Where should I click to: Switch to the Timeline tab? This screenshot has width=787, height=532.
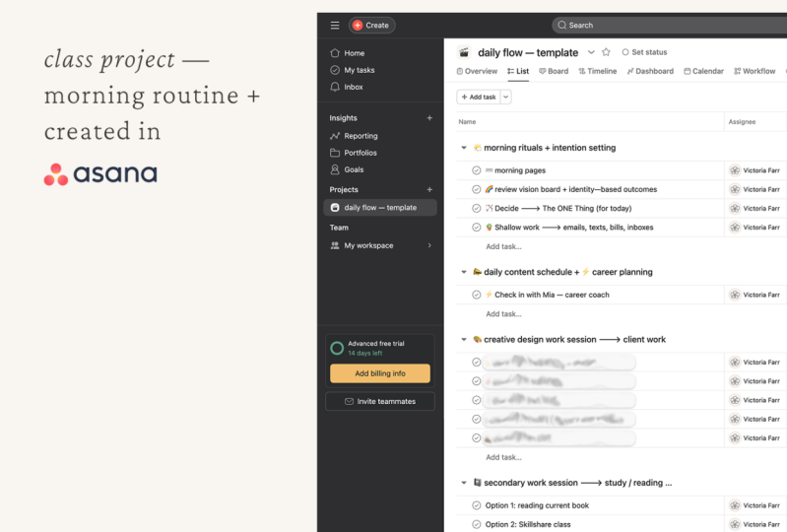598,71
